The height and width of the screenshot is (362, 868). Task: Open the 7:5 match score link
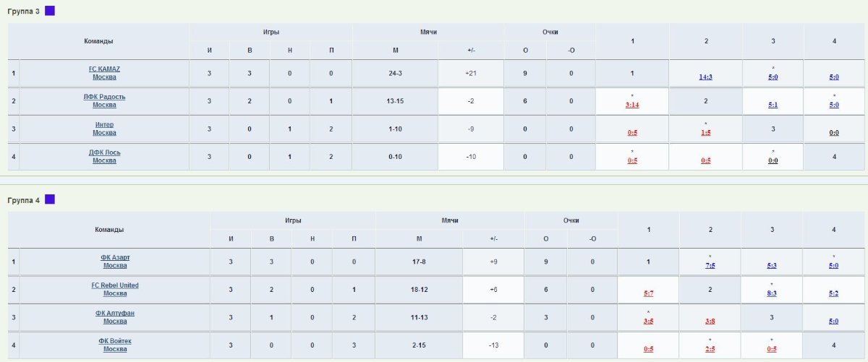(x=710, y=266)
